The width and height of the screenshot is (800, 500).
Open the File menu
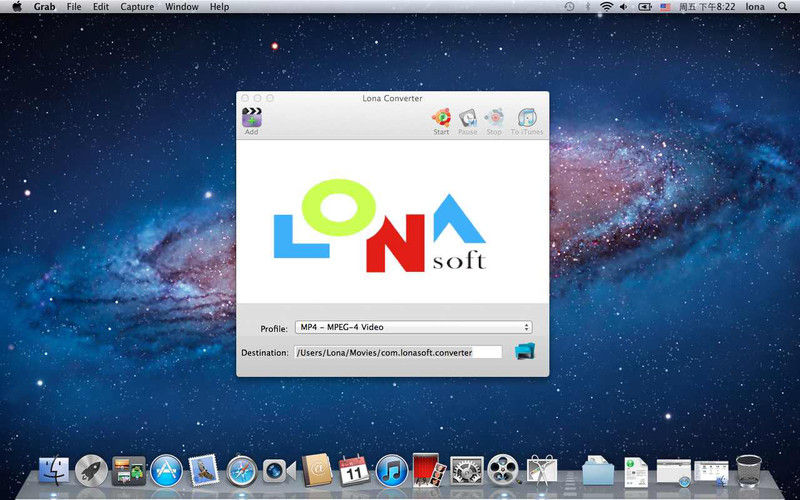pos(74,7)
